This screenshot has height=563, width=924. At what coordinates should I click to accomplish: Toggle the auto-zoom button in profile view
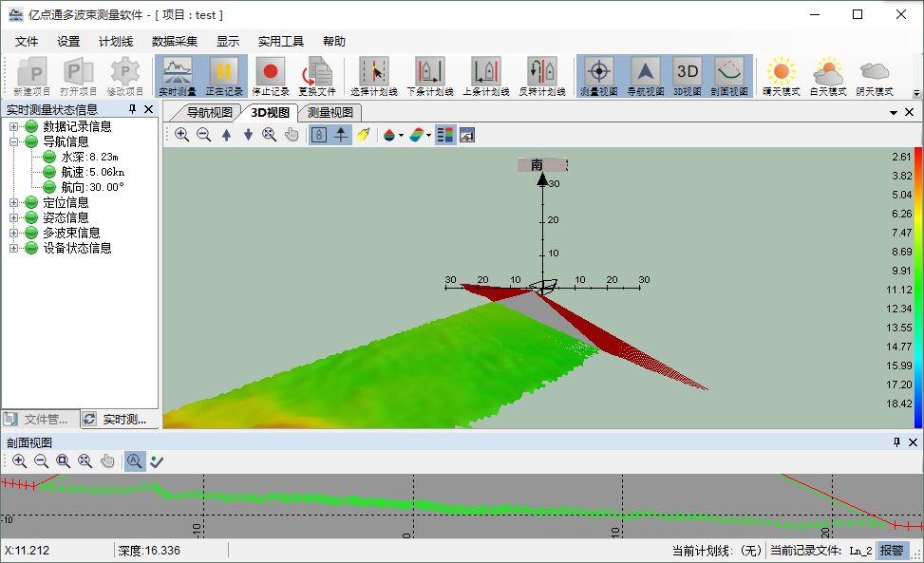point(135,461)
